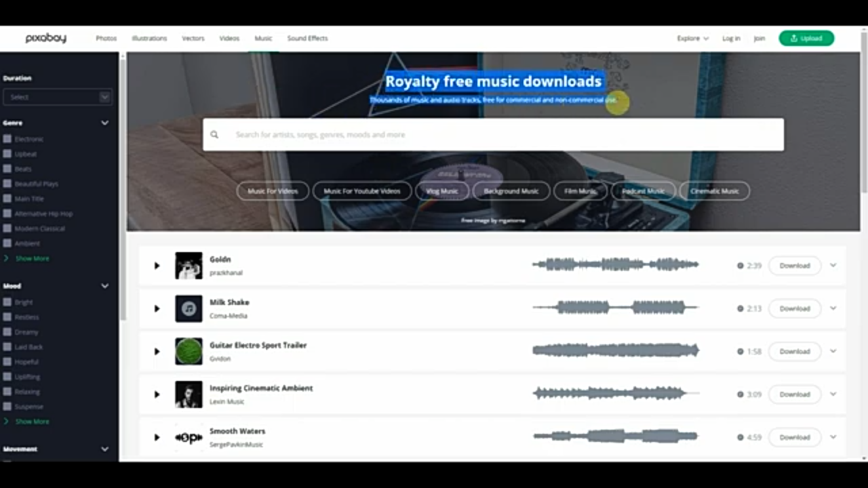The height and width of the screenshot is (488, 868).
Task: Go to the Videos section
Action: tap(229, 39)
